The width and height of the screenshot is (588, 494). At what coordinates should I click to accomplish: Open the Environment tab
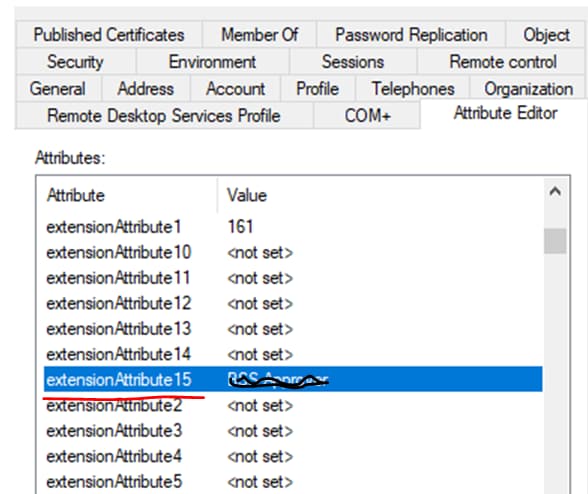(212, 62)
